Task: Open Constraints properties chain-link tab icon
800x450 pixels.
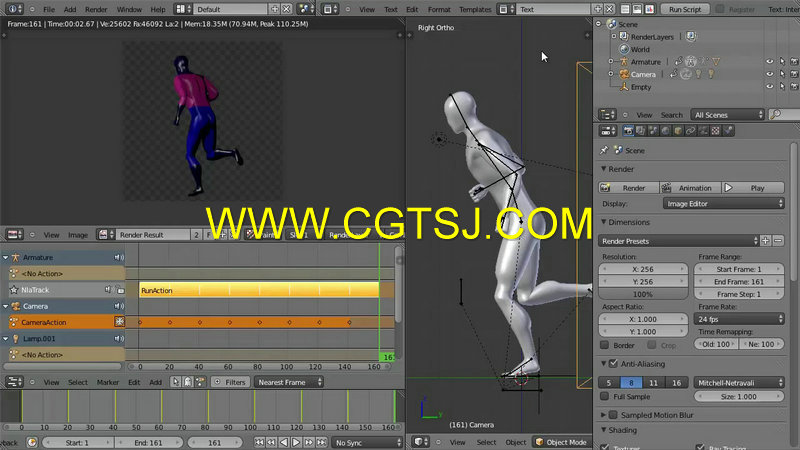Action: [x=691, y=131]
